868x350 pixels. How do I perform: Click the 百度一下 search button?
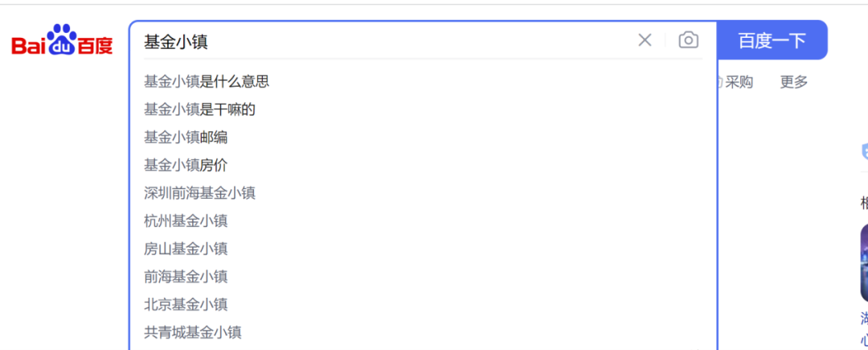(772, 40)
